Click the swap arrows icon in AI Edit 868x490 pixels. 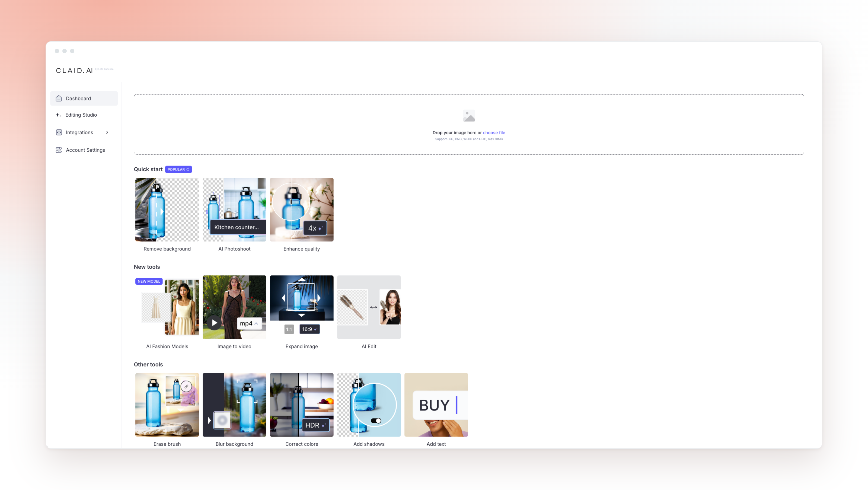[x=373, y=307]
